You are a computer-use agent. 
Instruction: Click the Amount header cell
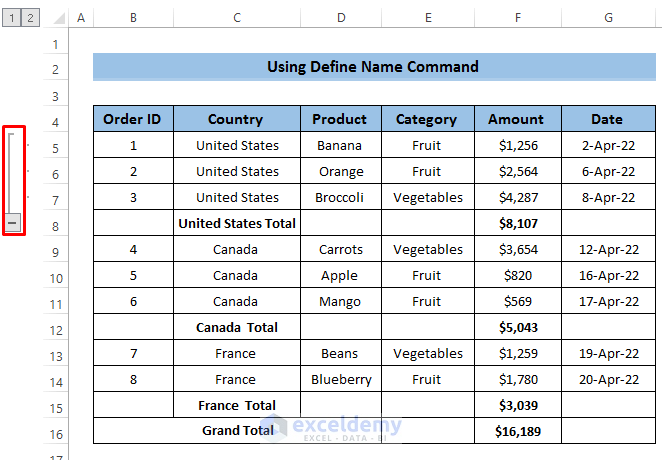click(517, 119)
